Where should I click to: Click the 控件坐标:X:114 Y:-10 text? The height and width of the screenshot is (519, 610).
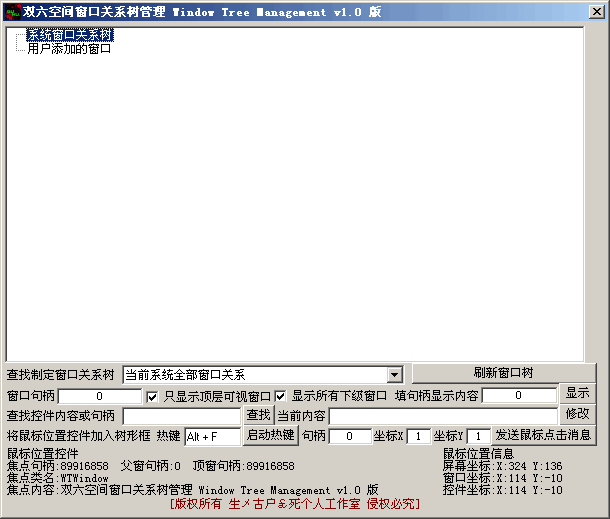tap(503, 490)
